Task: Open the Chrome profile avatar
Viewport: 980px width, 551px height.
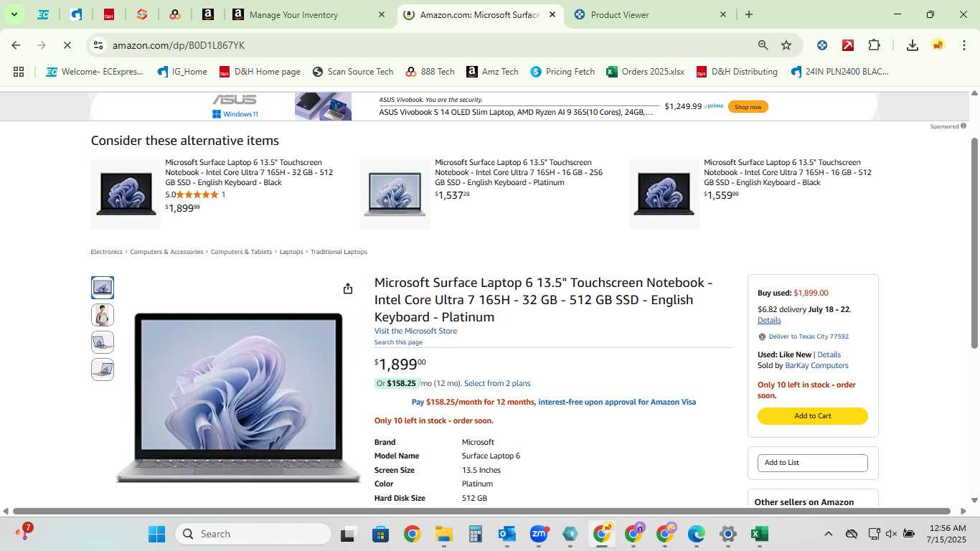Action: tap(938, 45)
